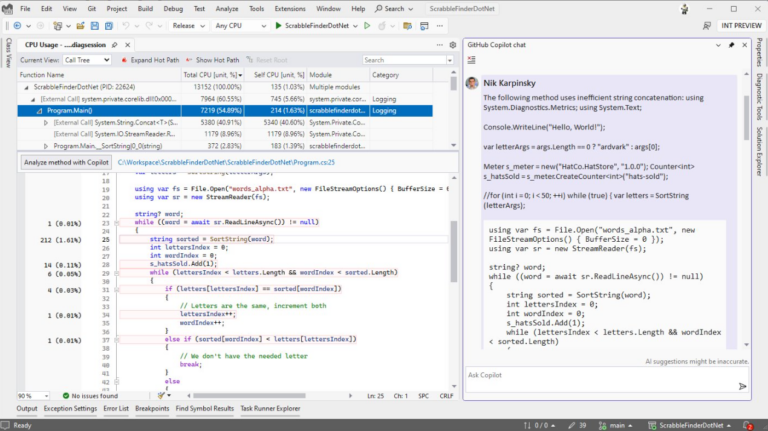Open the Program.cs:25 file path link
The width and height of the screenshot is (768, 431).
(x=226, y=162)
